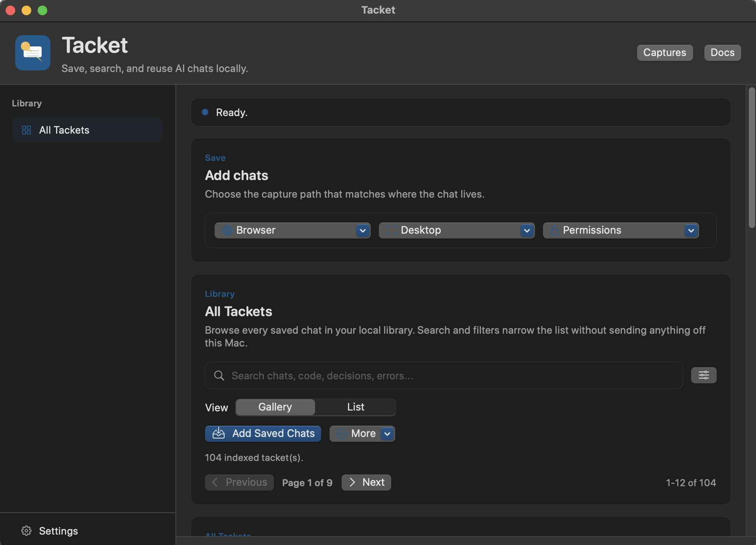Open the filter sliders icon button

pos(704,375)
